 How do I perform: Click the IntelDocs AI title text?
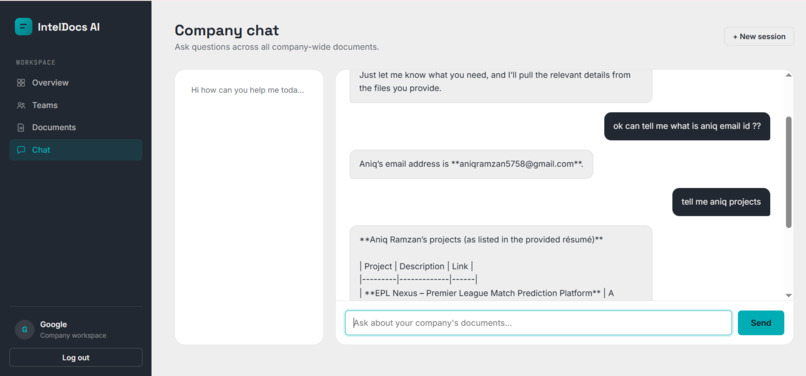pos(69,27)
